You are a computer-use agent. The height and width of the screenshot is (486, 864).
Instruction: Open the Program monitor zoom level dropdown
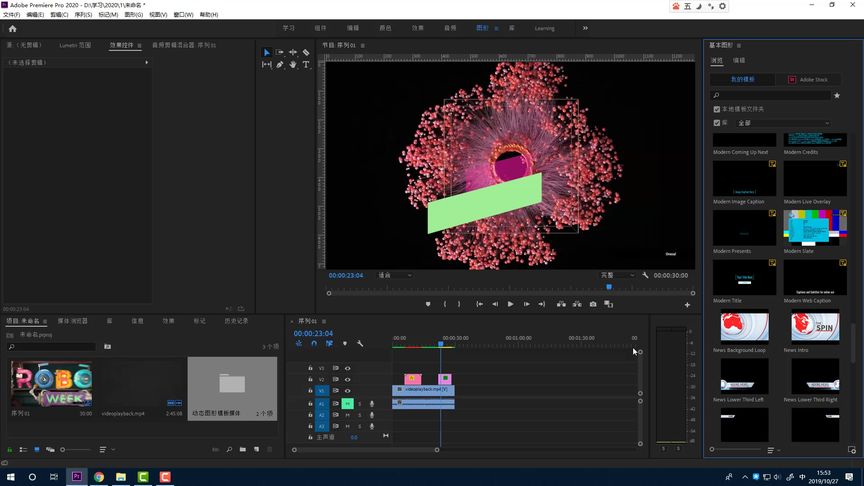[394, 275]
